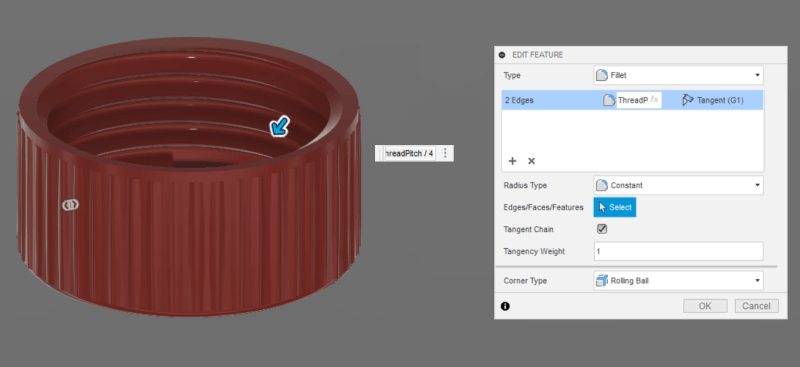Click the fx expression icon in radius field

655,100
